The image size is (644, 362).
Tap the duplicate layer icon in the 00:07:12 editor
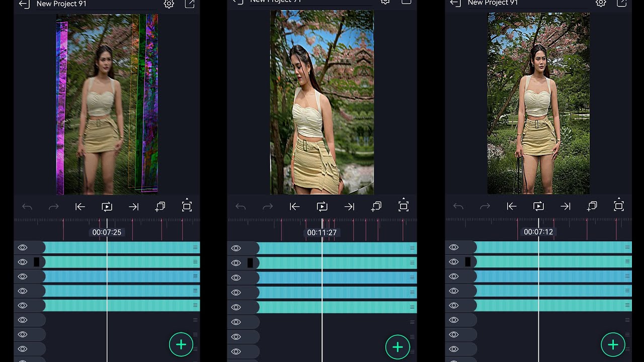coord(592,207)
